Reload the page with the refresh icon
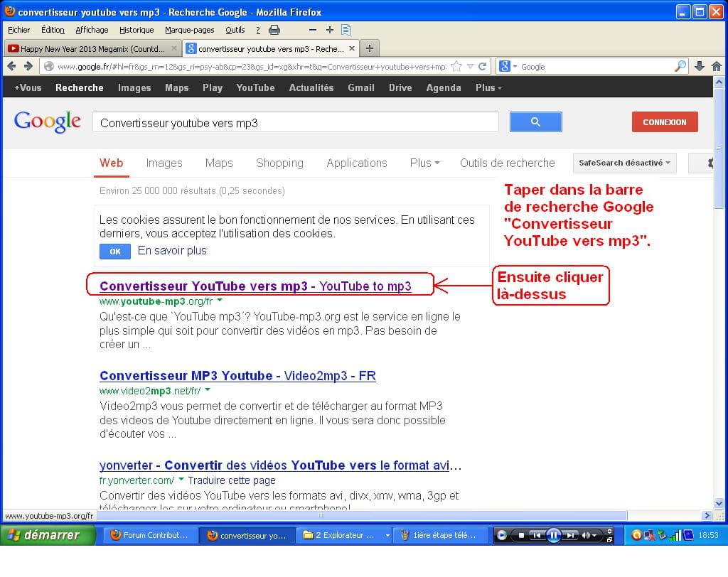 coord(483,66)
